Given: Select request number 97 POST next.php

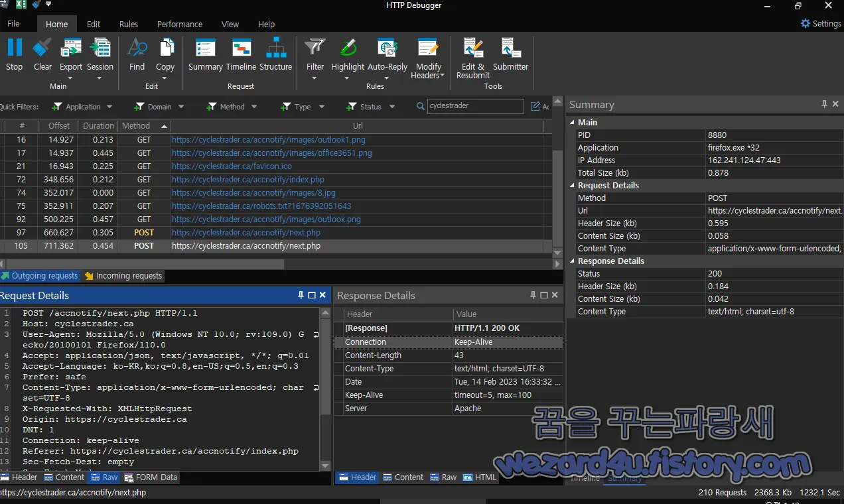Looking at the screenshot, I should coord(275,233).
